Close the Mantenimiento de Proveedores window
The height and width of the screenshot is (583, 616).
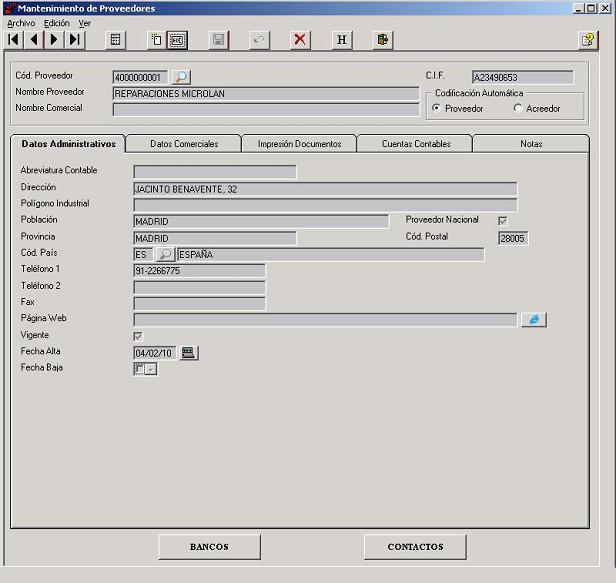(605, 8)
